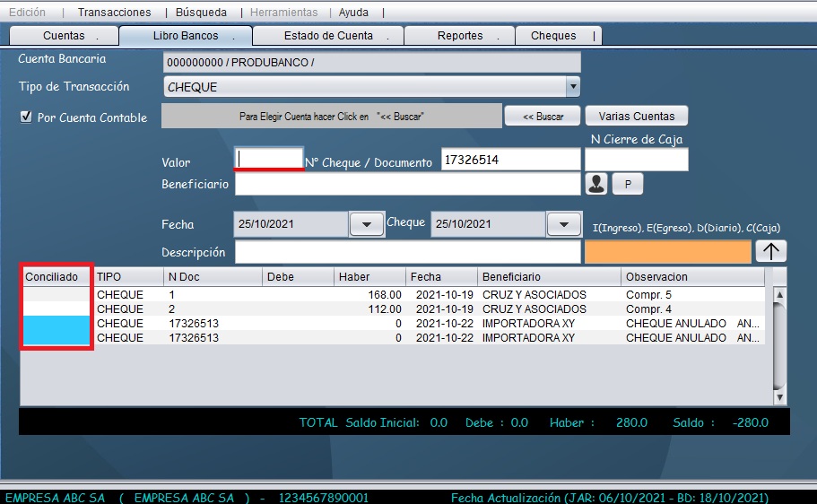Click the small P button next to Beneficiario
Screen dimensions: 817x504
[628, 184]
